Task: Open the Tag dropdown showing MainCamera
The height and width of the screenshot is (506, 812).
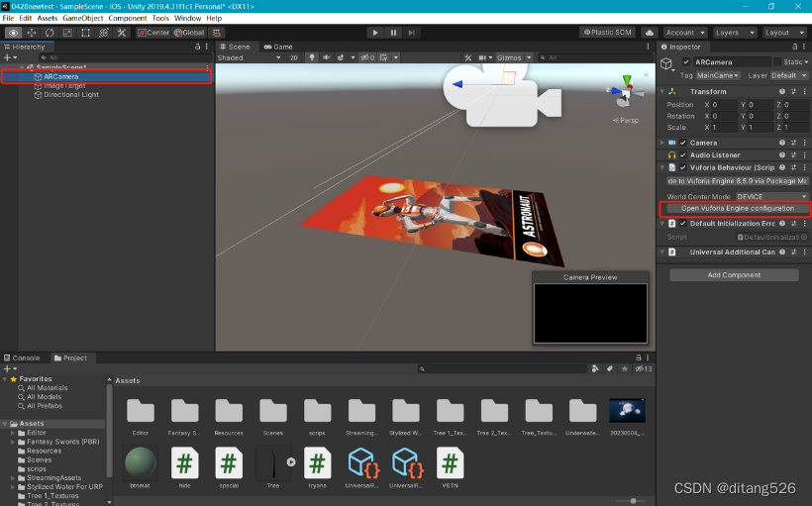Action: (718, 75)
